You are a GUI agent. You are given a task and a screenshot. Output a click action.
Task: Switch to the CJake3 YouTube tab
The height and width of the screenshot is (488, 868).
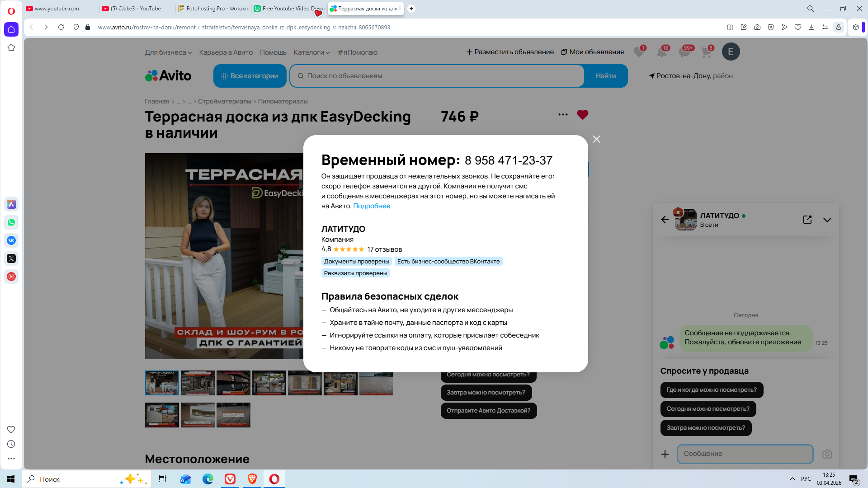[x=136, y=9]
